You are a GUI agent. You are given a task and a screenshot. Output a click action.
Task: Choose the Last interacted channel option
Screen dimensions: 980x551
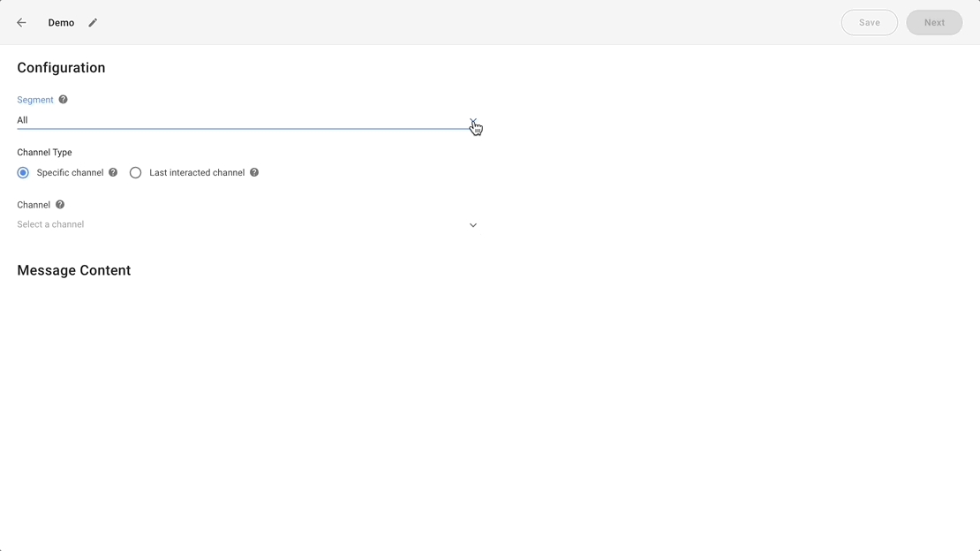tap(136, 173)
